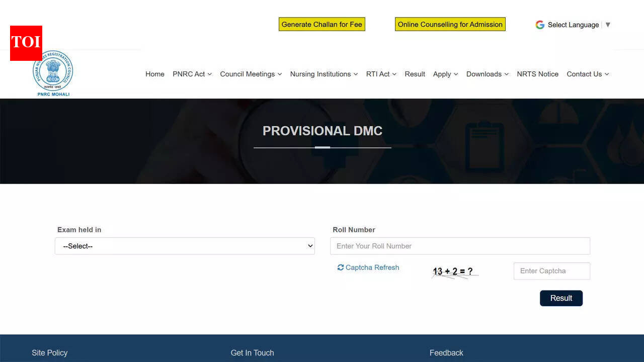Screen dimensions: 644x362
Task: Click the red TOI logo
Action: point(26,43)
